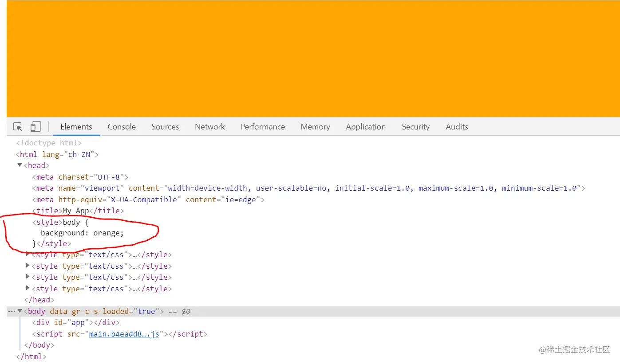Select the style body { line
This screenshot has width=620, height=364.
point(60,222)
